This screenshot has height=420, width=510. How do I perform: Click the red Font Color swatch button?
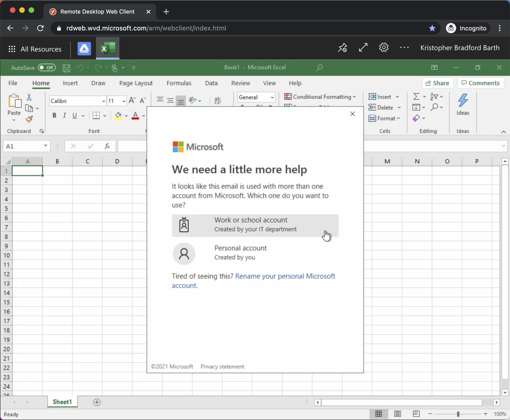pos(135,116)
